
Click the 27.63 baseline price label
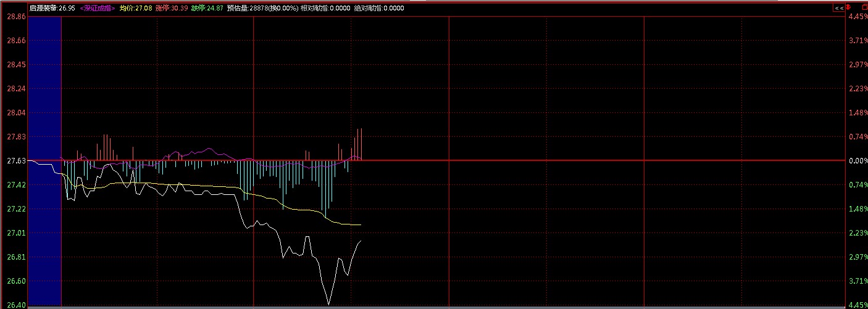click(15, 161)
